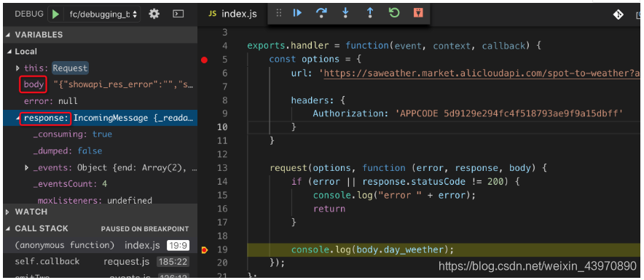644x280 pixels.
Task: Click the Authorization APPCODE string
Action: (x=510, y=113)
